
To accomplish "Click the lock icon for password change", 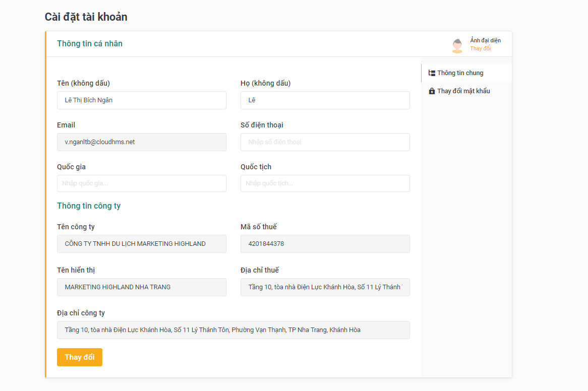I will point(432,91).
